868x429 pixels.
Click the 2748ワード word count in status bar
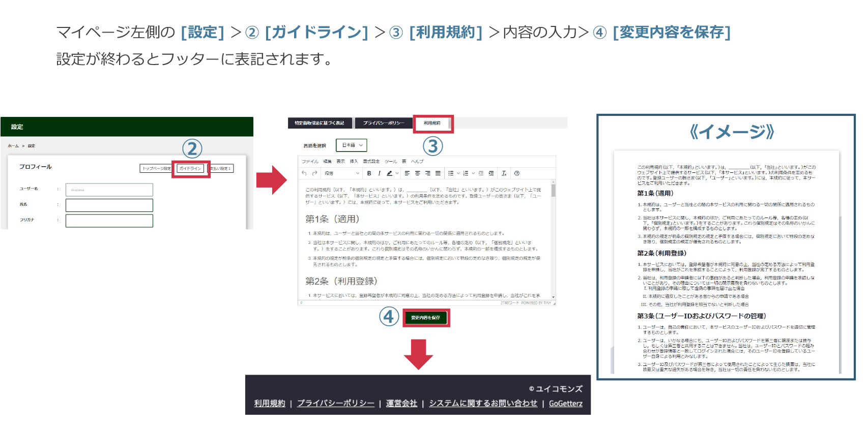pos(509,303)
